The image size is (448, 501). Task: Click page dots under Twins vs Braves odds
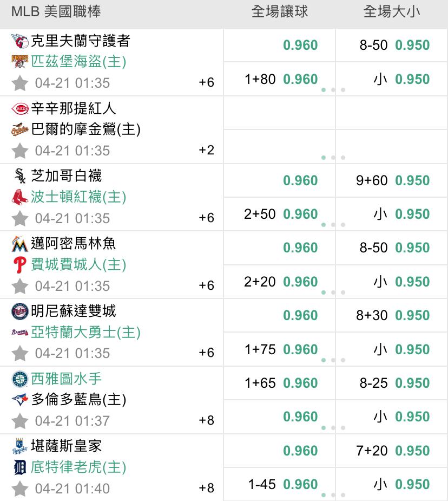point(333,360)
